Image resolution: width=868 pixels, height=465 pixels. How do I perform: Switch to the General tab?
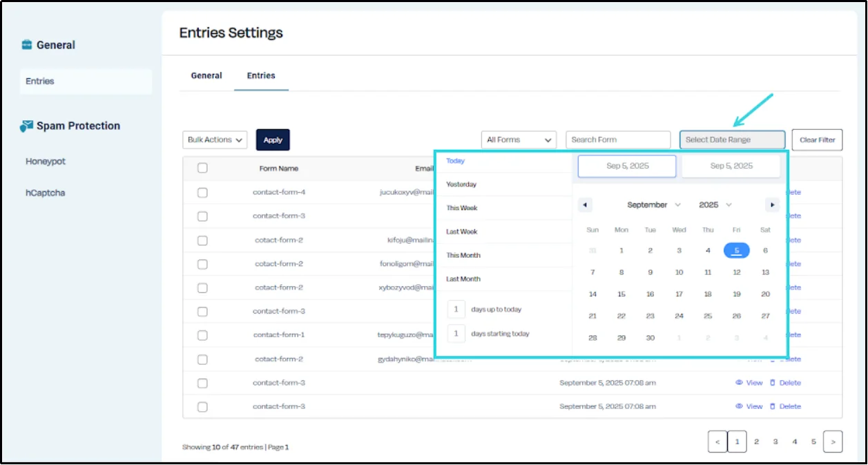coord(206,75)
